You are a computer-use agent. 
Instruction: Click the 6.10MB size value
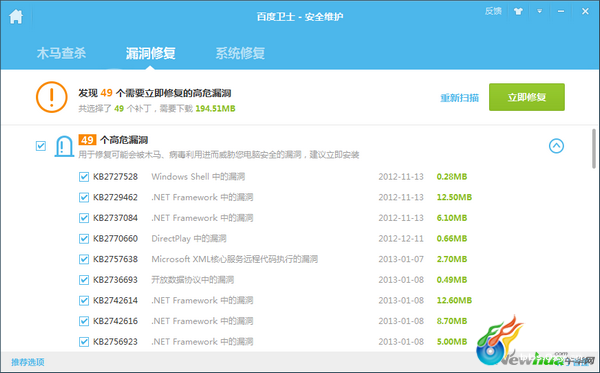452,218
